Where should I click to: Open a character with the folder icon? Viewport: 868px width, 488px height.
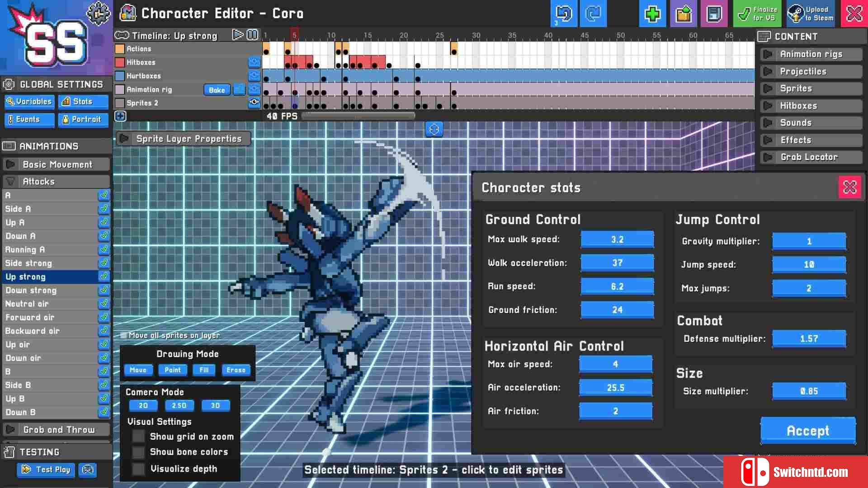pos(683,14)
